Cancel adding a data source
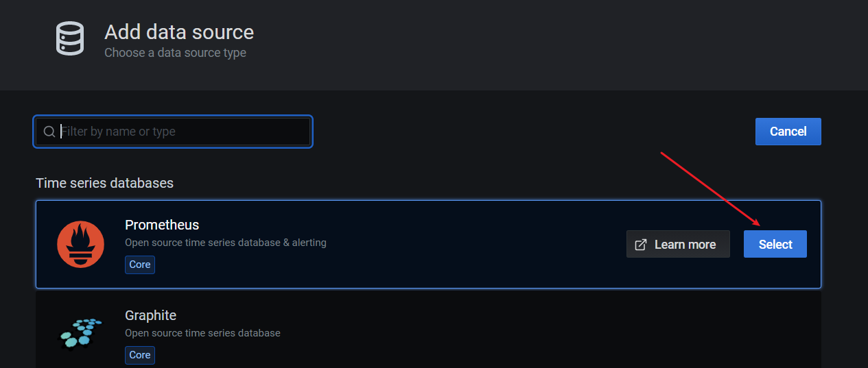This screenshot has height=368, width=868. click(788, 132)
